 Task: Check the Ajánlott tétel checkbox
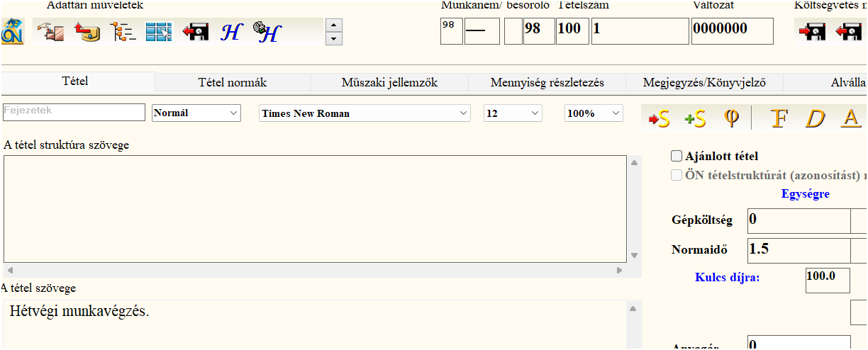(x=677, y=156)
